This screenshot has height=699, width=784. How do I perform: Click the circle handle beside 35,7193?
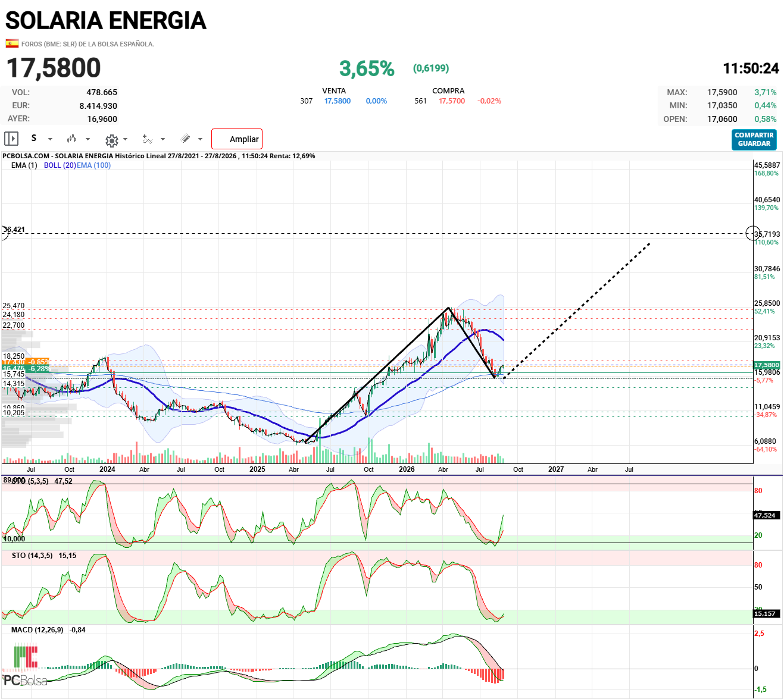coord(752,233)
